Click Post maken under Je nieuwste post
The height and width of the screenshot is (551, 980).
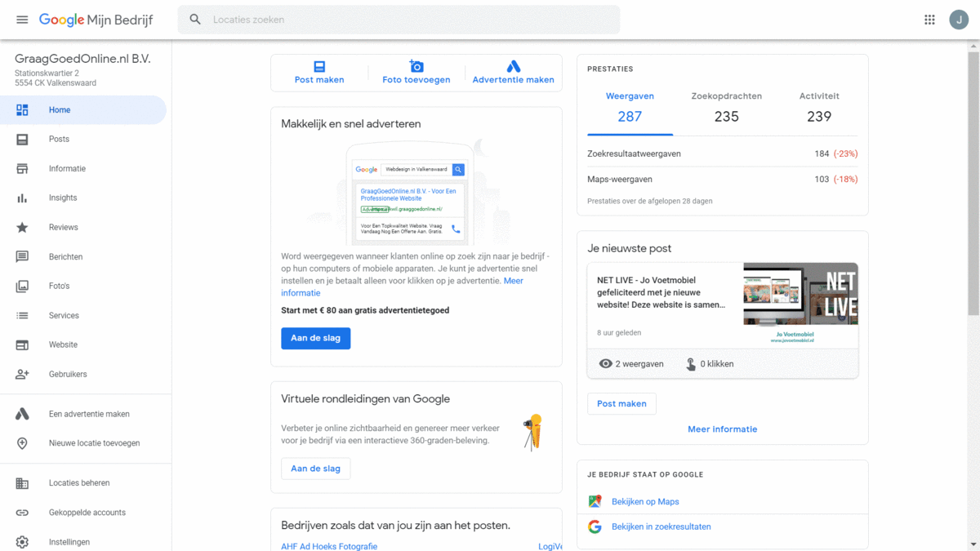point(621,403)
